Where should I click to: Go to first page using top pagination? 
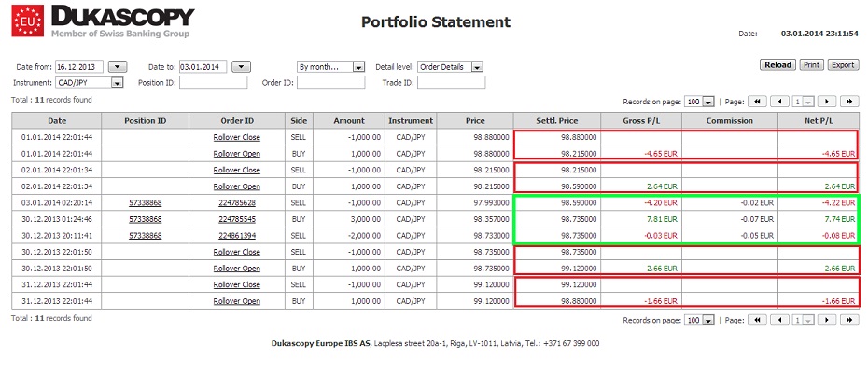click(x=757, y=102)
